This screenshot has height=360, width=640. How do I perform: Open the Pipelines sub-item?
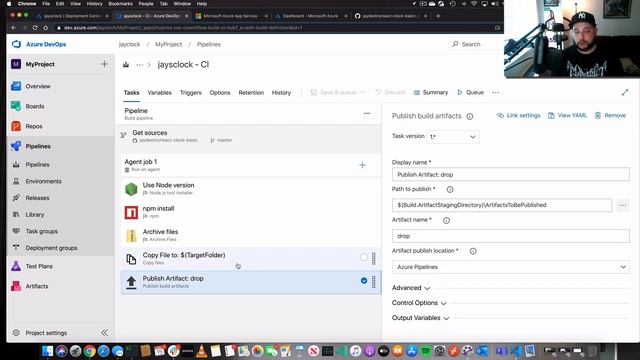(37, 164)
